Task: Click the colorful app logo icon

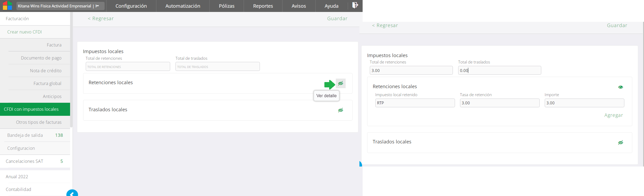Action: pyautogui.click(x=7, y=6)
